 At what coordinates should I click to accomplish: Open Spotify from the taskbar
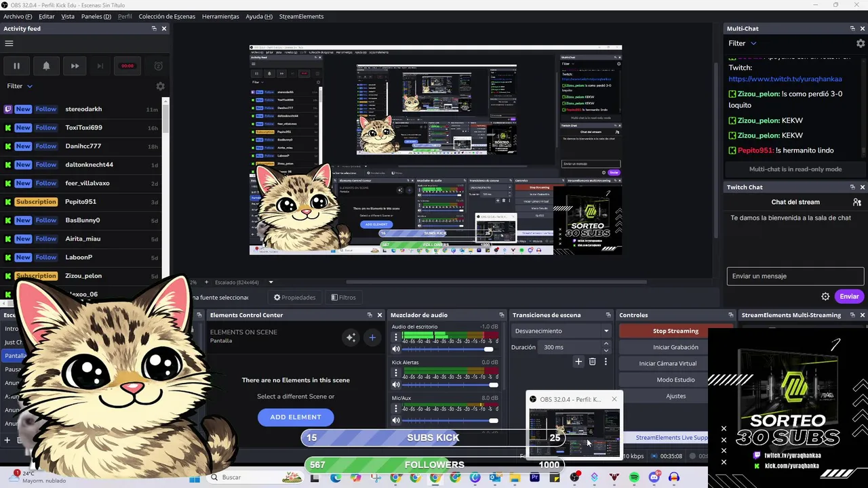(x=635, y=477)
